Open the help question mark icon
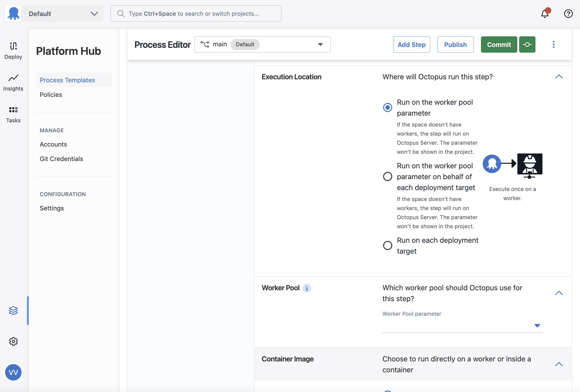The image size is (580, 392). click(x=568, y=14)
